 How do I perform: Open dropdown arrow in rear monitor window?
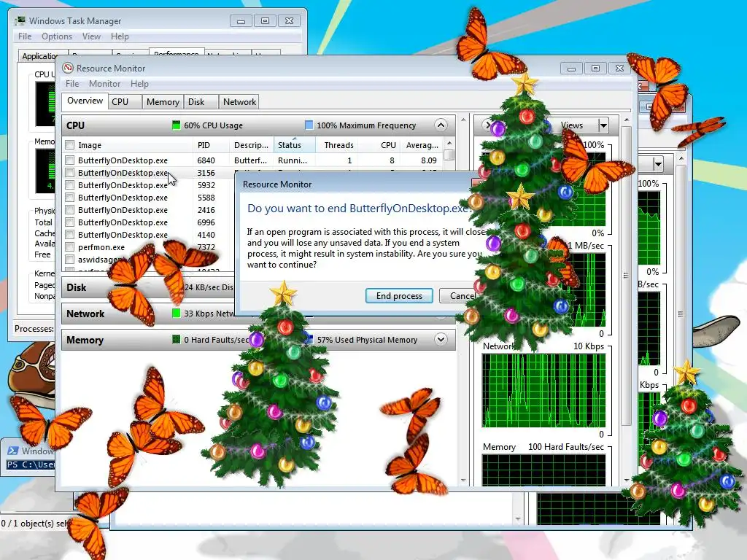[x=658, y=165]
